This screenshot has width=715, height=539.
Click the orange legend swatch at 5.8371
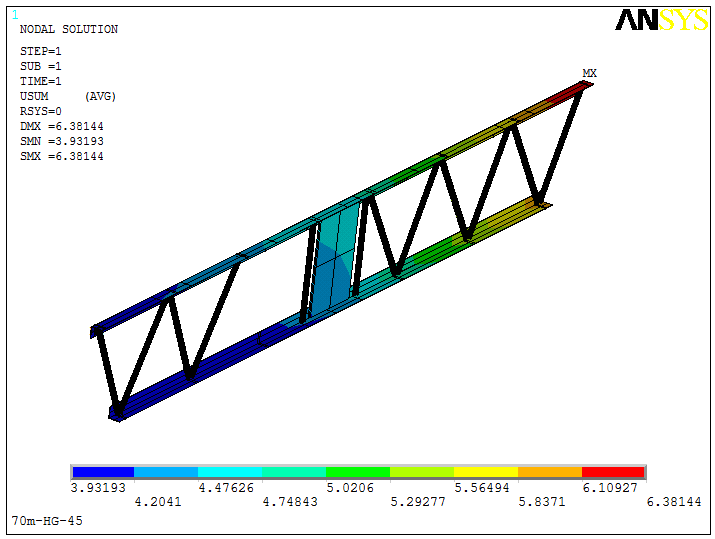tap(550, 472)
